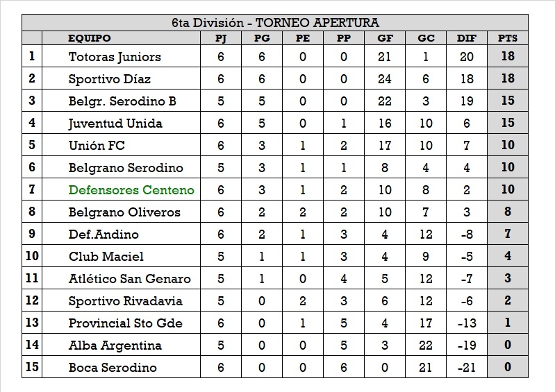The width and height of the screenshot is (555, 392).
Task: Click the Belgr. Serodino B row name
Action: [122, 101]
